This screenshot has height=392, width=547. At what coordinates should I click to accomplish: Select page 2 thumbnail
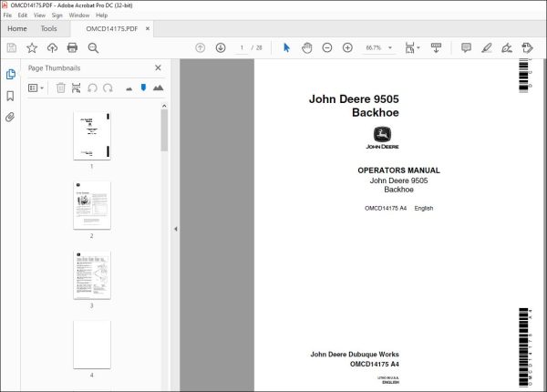pyautogui.click(x=92, y=205)
